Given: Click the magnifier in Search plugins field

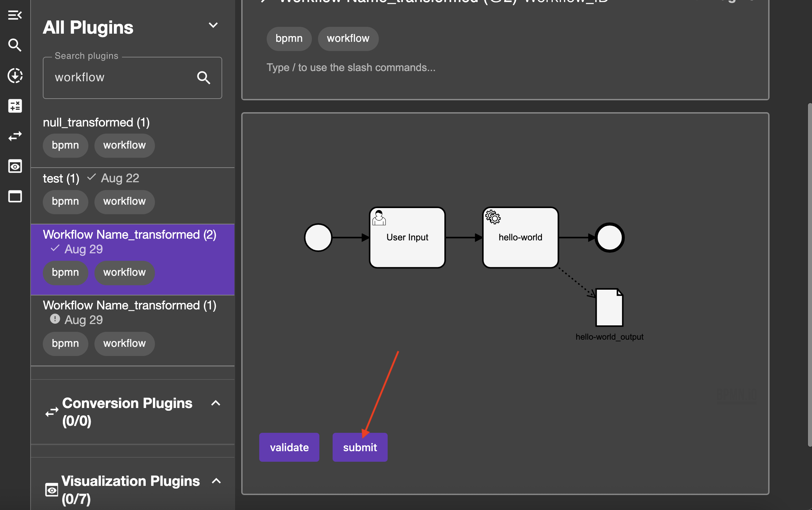Looking at the screenshot, I should click(204, 78).
